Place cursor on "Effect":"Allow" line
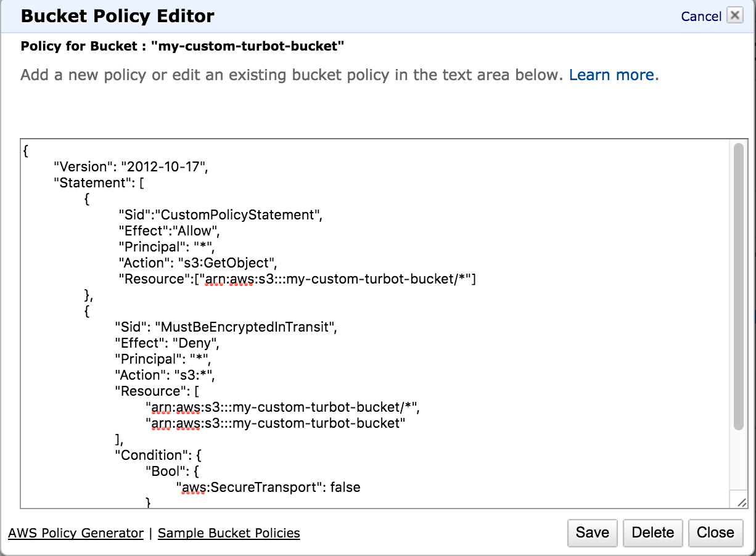756x556 pixels. [169, 231]
